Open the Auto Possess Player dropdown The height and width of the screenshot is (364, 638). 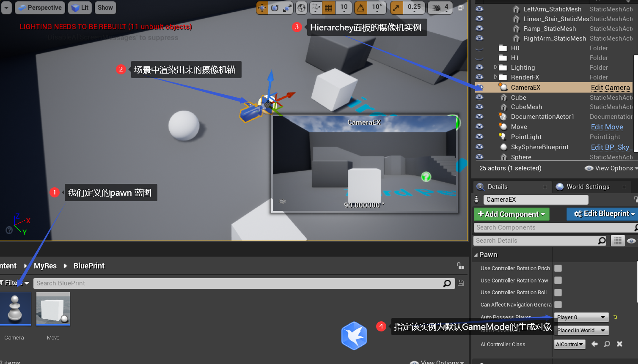point(581,317)
